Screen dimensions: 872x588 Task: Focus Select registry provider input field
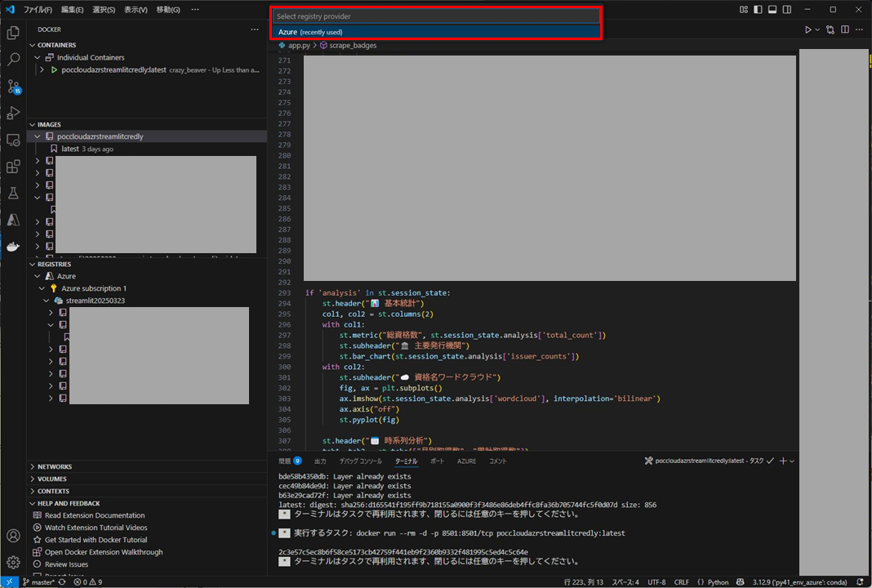click(437, 16)
